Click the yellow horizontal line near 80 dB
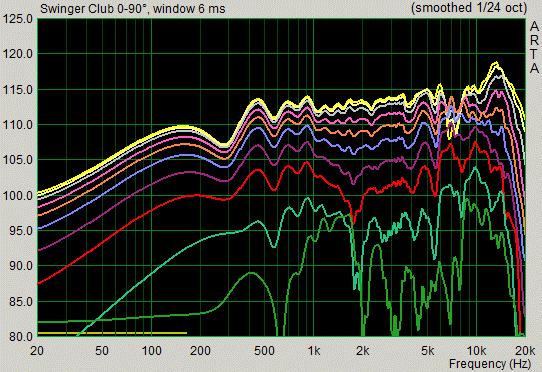542x372 pixels. coord(112,333)
